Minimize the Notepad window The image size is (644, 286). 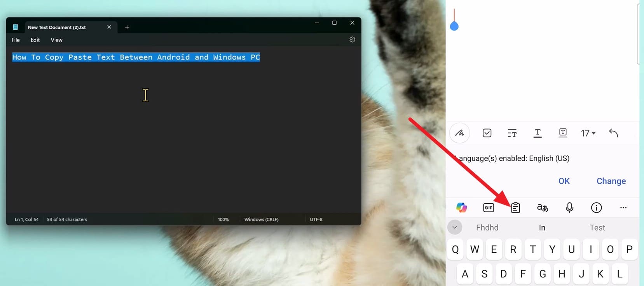coord(317,23)
